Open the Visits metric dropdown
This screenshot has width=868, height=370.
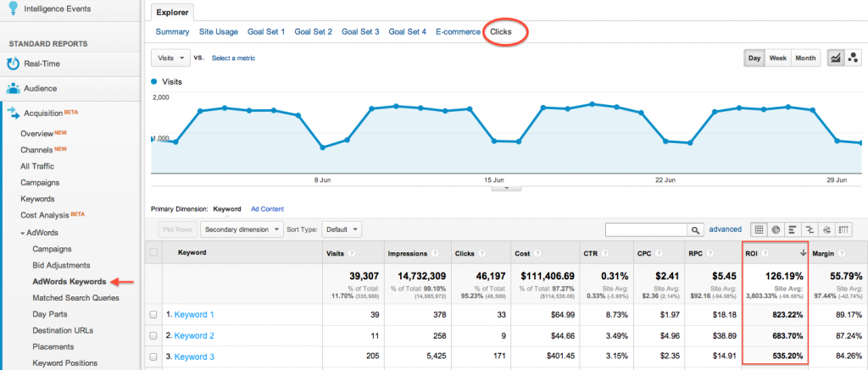click(170, 58)
